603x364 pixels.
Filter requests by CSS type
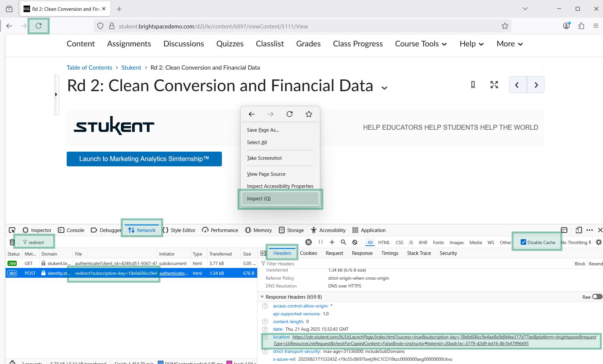(399, 242)
